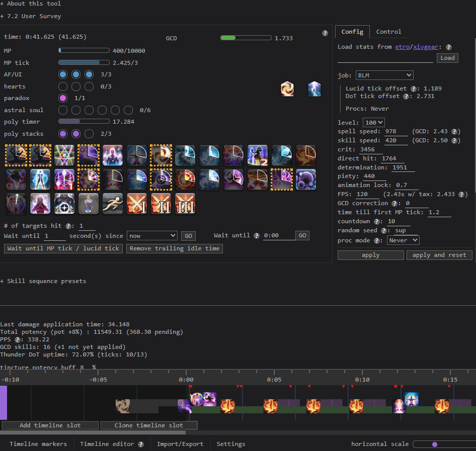Open the Import/Export menu
Image resolution: width=476 pixels, height=451 pixels.
[x=180, y=444]
